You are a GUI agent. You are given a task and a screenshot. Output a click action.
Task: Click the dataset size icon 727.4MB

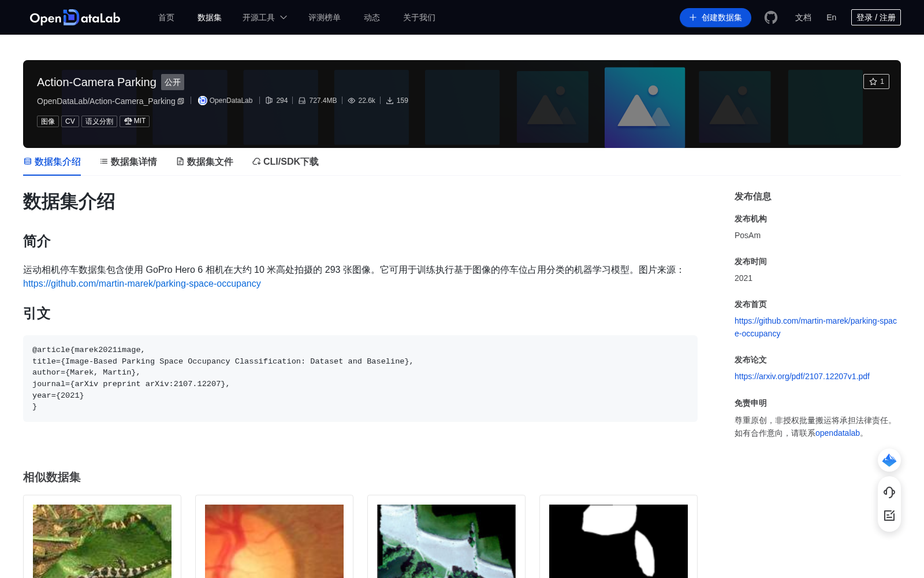pyautogui.click(x=302, y=101)
